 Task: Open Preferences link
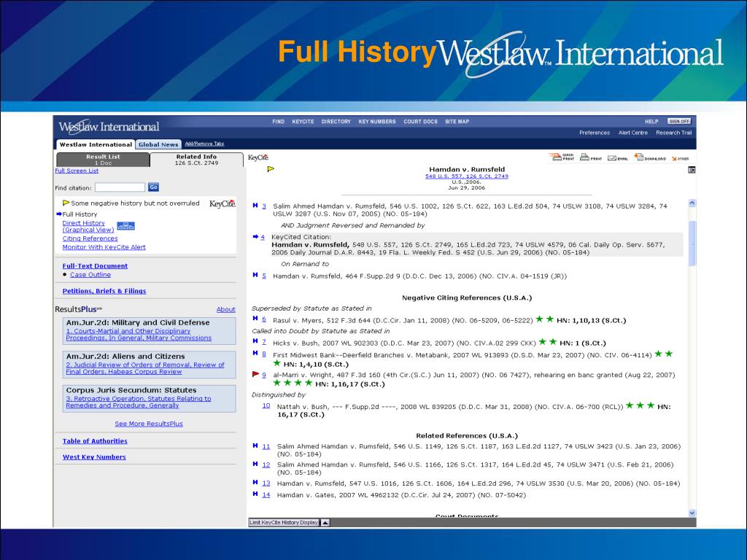pyautogui.click(x=595, y=133)
